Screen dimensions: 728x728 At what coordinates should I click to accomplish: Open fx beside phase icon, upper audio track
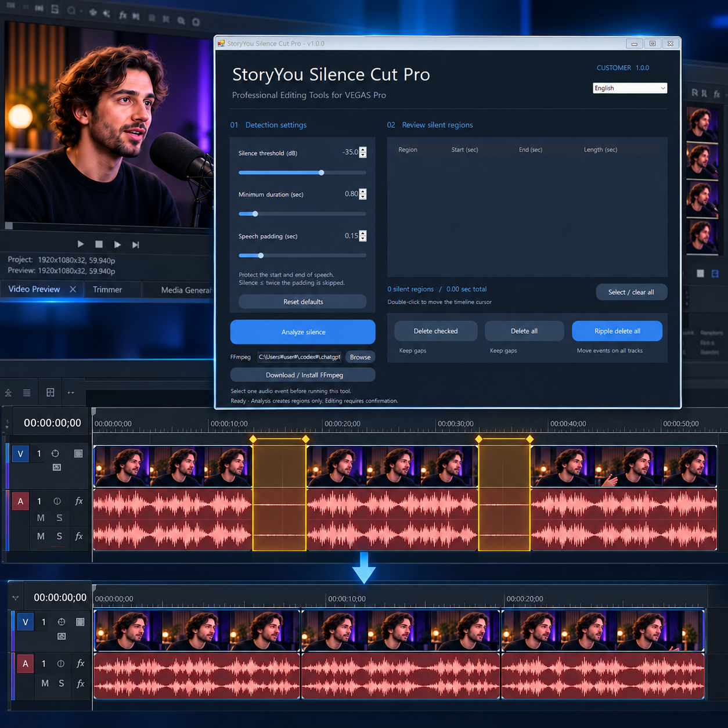point(79,501)
